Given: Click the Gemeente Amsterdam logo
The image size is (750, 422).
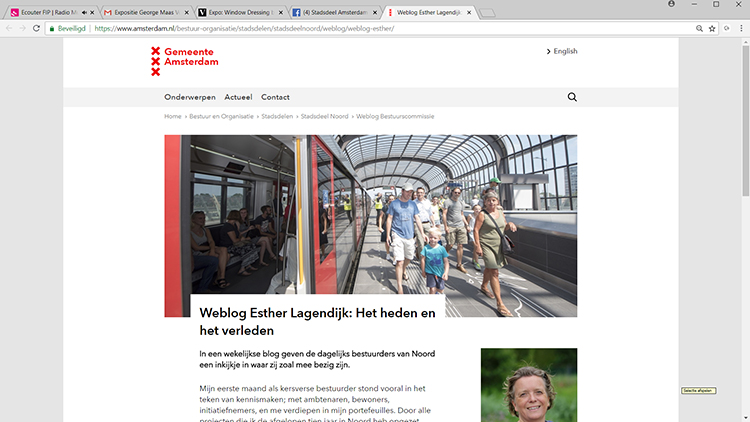Looking at the screenshot, I should tap(185, 61).
